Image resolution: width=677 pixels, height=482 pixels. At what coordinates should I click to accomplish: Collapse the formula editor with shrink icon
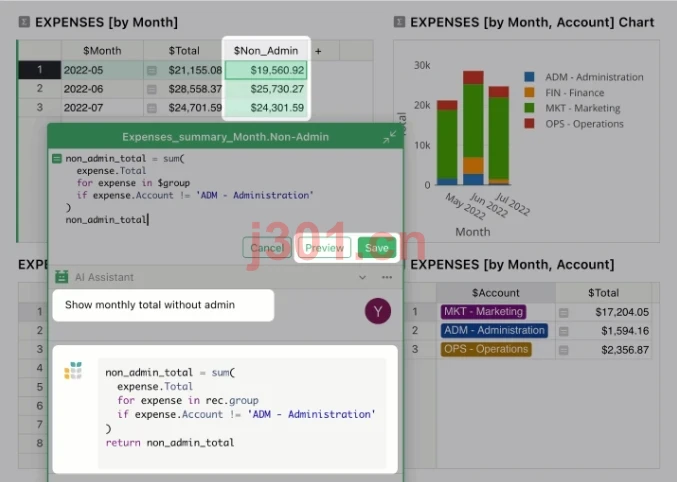coord(389,137)
